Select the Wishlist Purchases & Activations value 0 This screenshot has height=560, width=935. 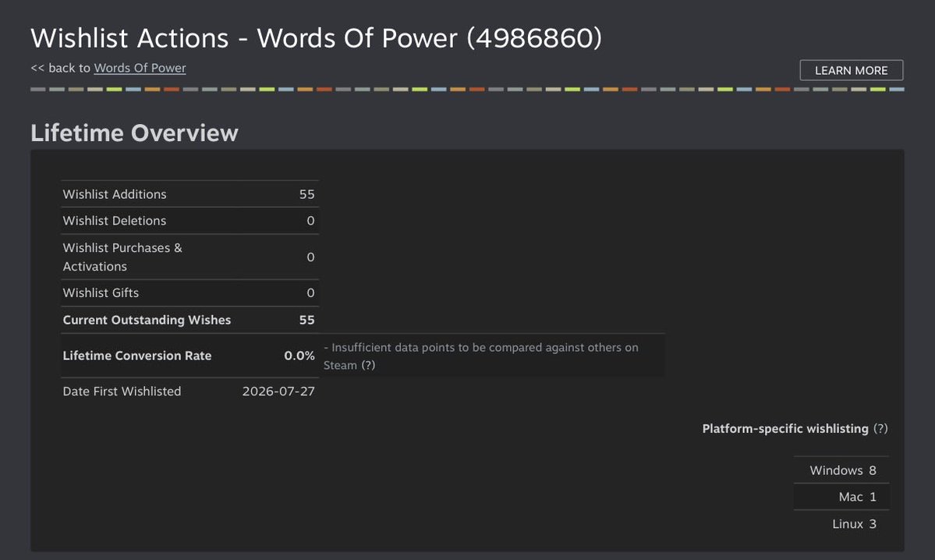(310, 257)
